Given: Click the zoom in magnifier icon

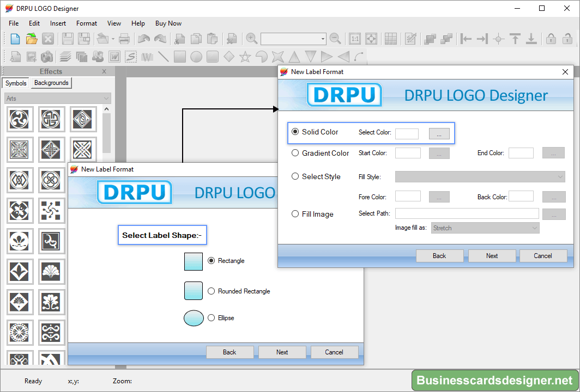Looking at the screenshot, I should click(x=251, y=39).
